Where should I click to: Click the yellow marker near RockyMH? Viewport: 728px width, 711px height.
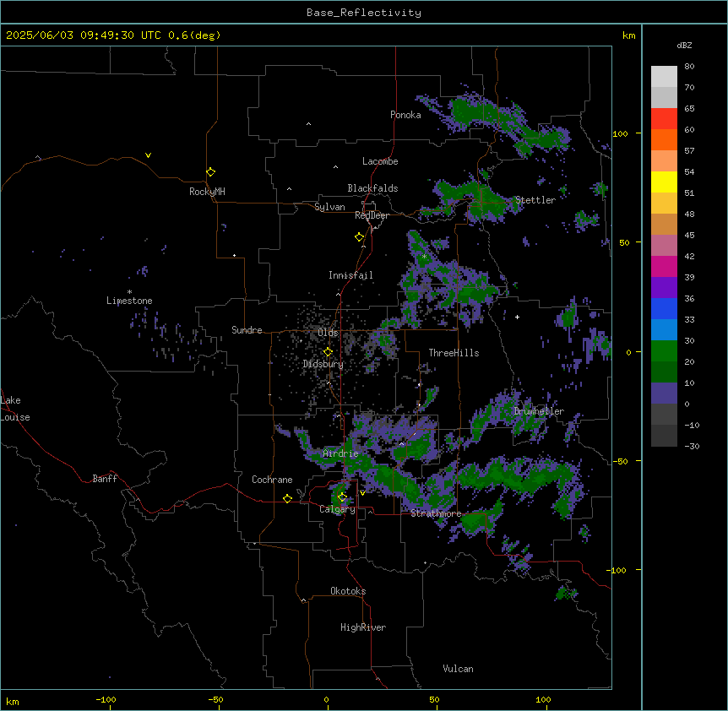[211, 172]
